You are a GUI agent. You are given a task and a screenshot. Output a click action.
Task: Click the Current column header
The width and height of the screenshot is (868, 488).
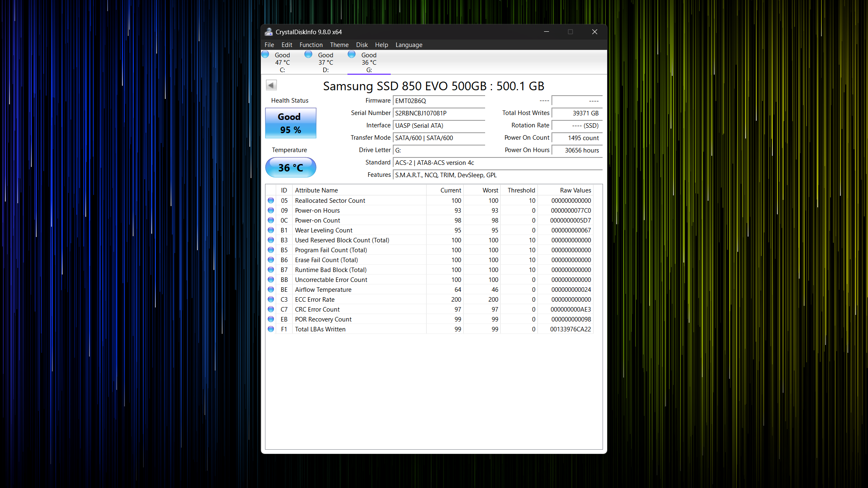click(x=445, y=190)
